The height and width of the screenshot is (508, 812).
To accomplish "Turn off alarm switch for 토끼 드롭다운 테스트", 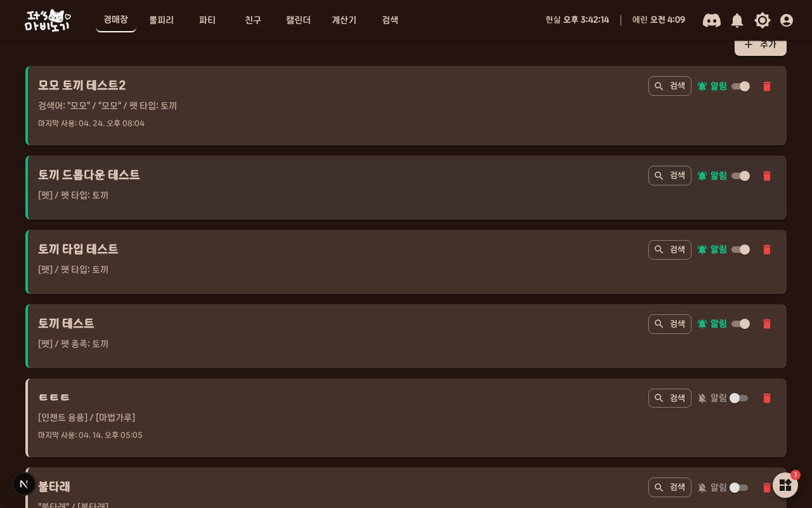I will pyautogui.click(x=740, y=176).
